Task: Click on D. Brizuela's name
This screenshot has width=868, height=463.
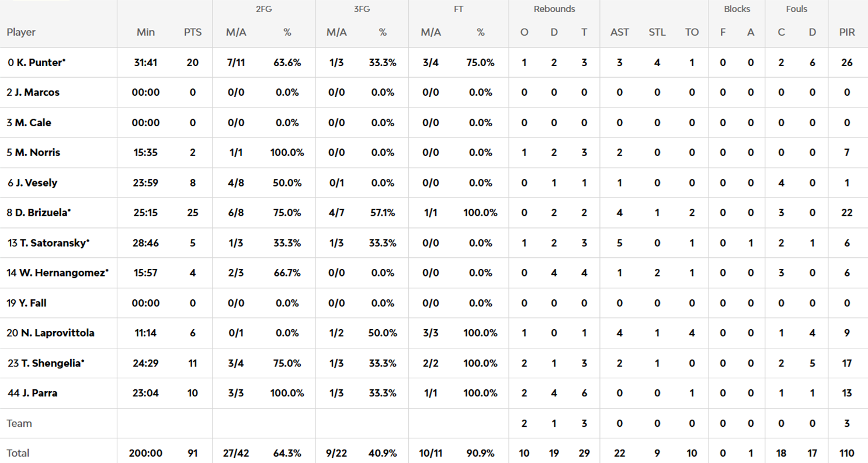Action: click(40, 213)
